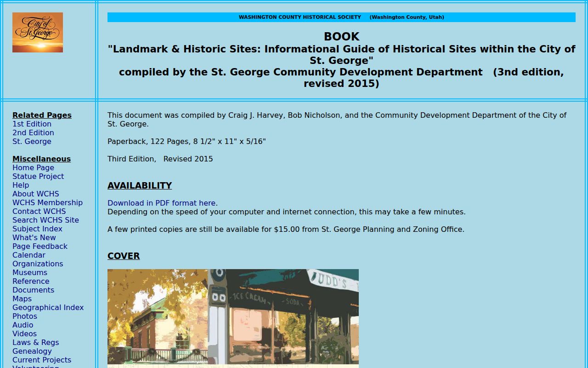Click Download in PDF format here
588x368 pixels.
pyautogui.click(x=162, y=203)
